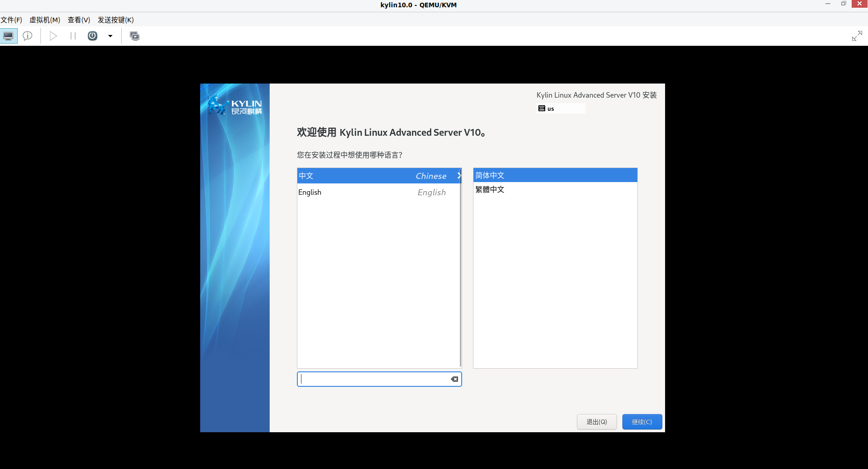Viewport: 868px width, 469px height.
Task: Click the 退出(Q) quit button
Action: 597,422
